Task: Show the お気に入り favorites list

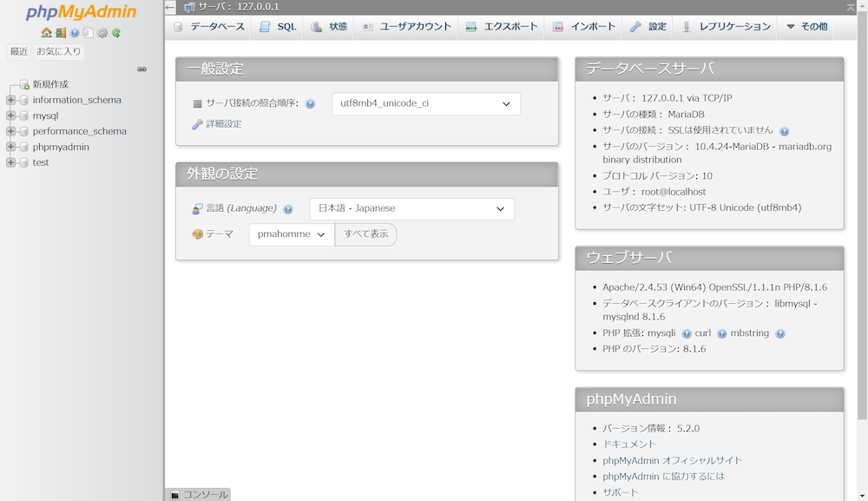Action: tap(59, 51)
